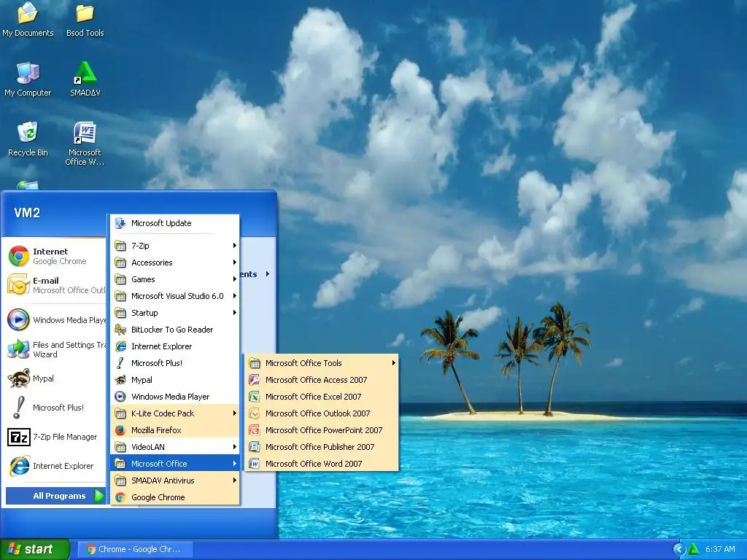Expand Microsoft Visual Studio 6.0 folder
This screenshot has height=560, width=747.
174,296
